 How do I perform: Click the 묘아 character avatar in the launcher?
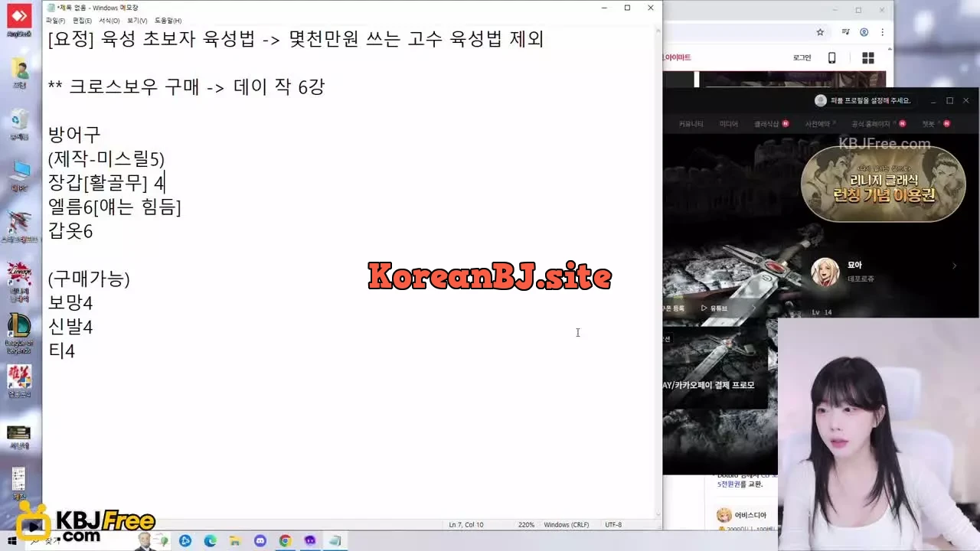[x=825, y=272]
